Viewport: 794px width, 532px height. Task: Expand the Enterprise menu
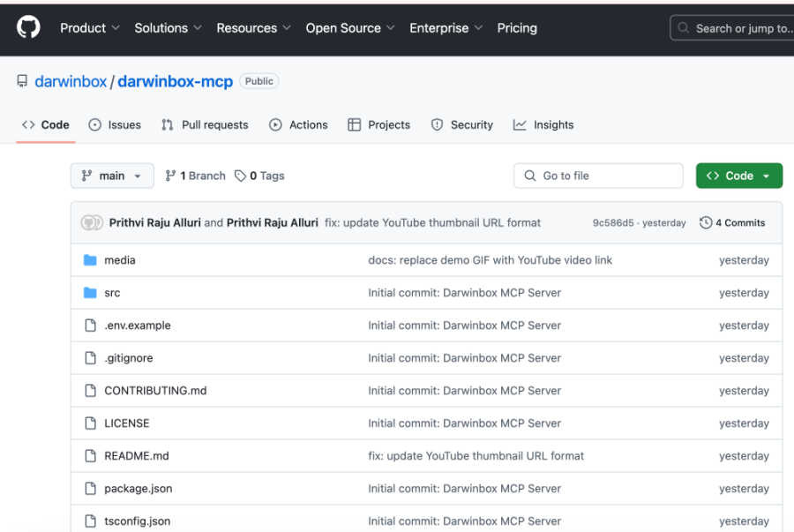446,28
